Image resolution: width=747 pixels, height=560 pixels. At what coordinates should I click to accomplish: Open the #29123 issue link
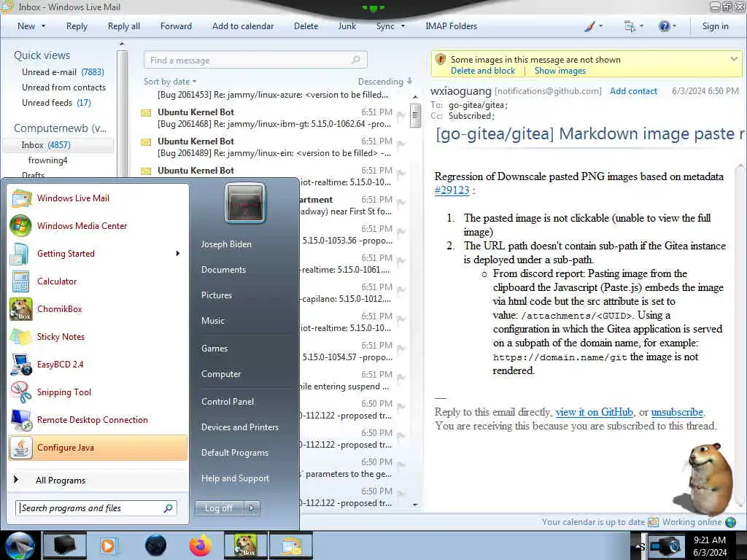pyautogui.click(x=452, y=190)
